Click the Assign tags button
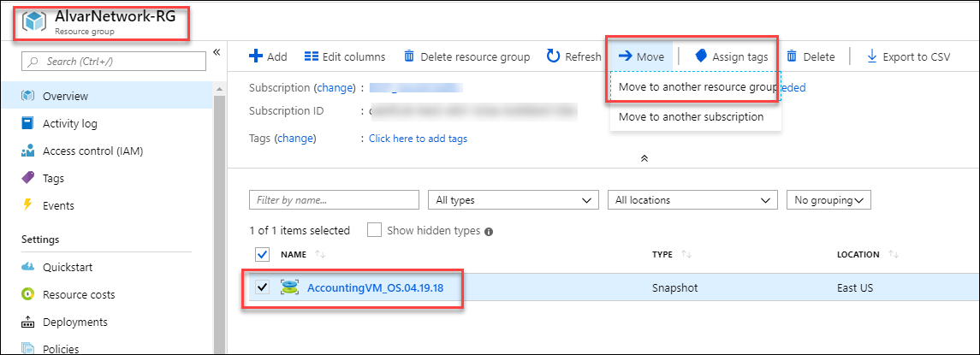The image size is (980, 355). [732, 56]
